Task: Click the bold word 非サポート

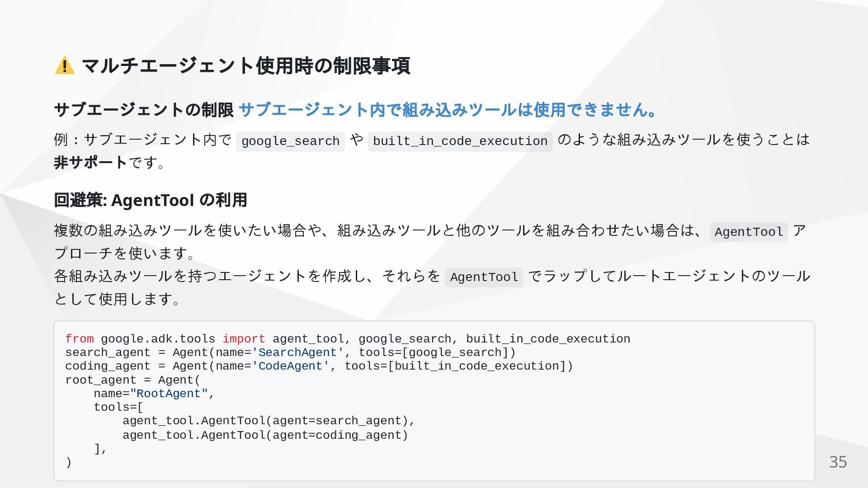Action: (90, 163)
